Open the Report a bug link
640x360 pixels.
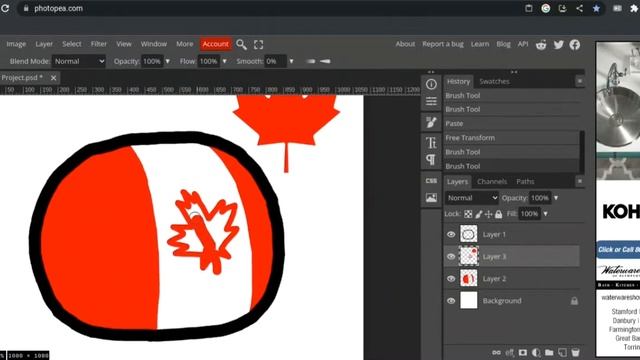coord(442,44)
